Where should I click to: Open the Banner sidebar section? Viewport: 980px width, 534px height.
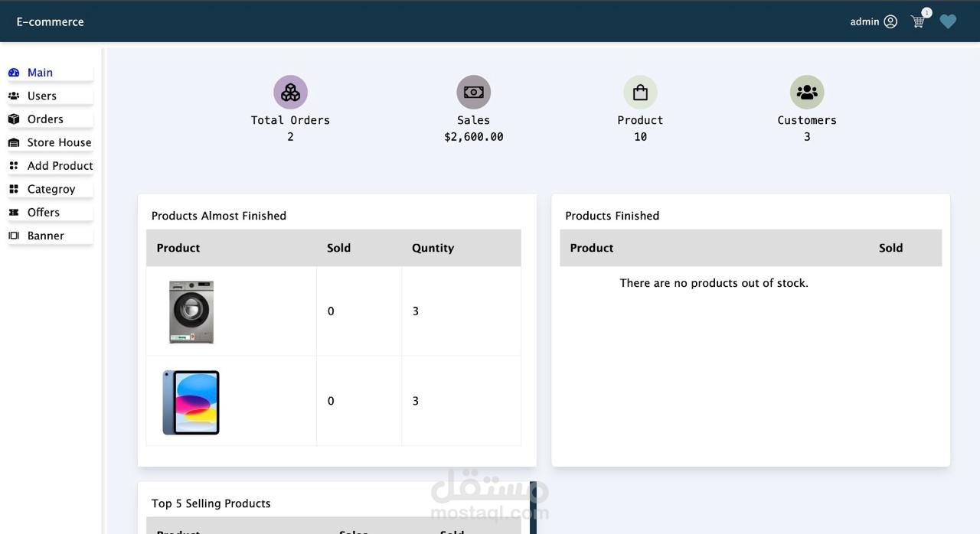(46, 236)
